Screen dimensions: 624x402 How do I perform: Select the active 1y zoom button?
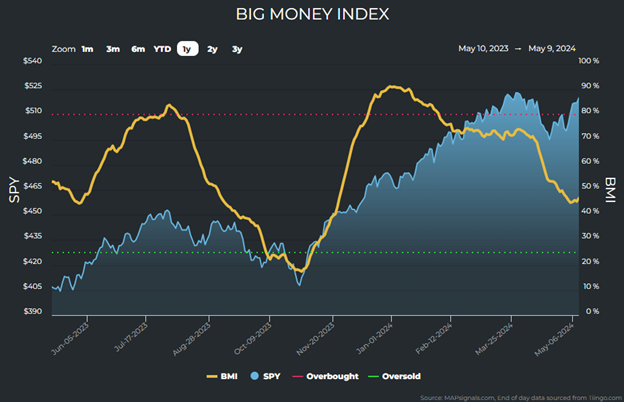pyautogui.click(x=187, y=48)
